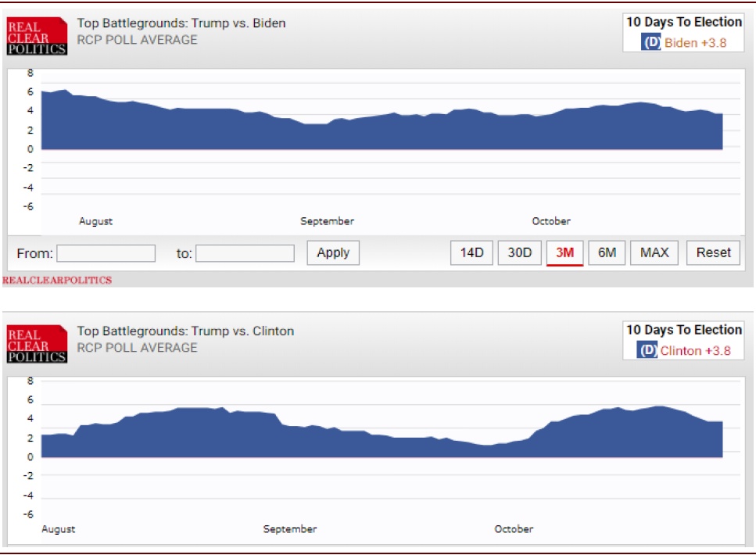Click the Trump vs. Biden chart title
Screen dimensions: 756x555
[181, 23]
